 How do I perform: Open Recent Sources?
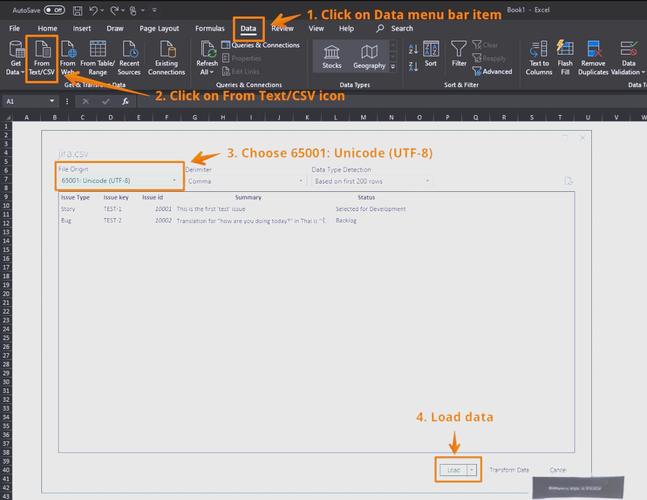click(129, 58)
